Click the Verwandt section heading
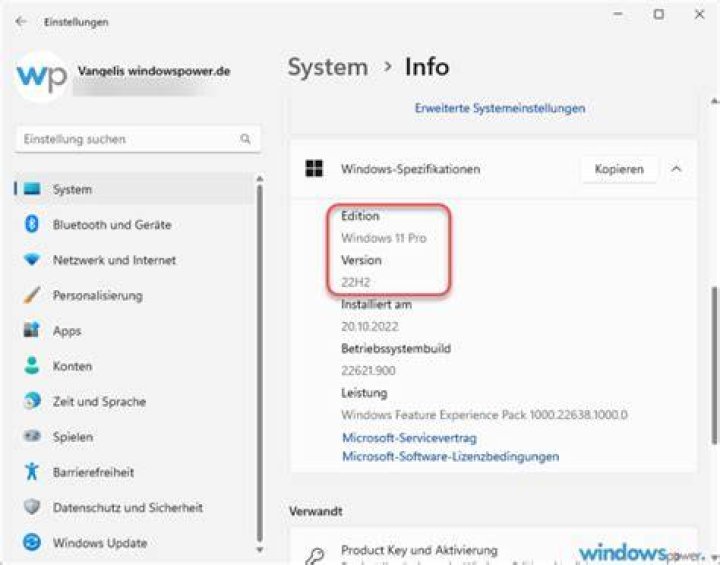Image resolution: width=720 pixels, height=565 pixels. (x=316, y=511)
